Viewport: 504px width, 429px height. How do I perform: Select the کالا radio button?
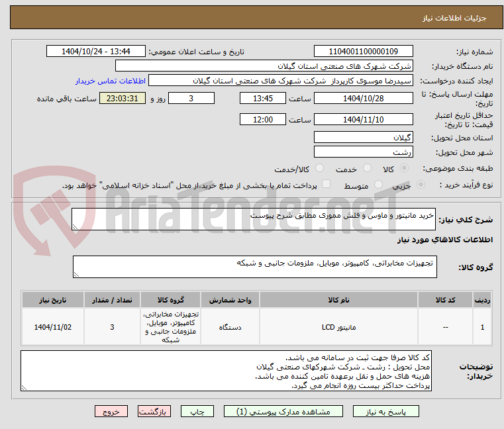[405, 168]
